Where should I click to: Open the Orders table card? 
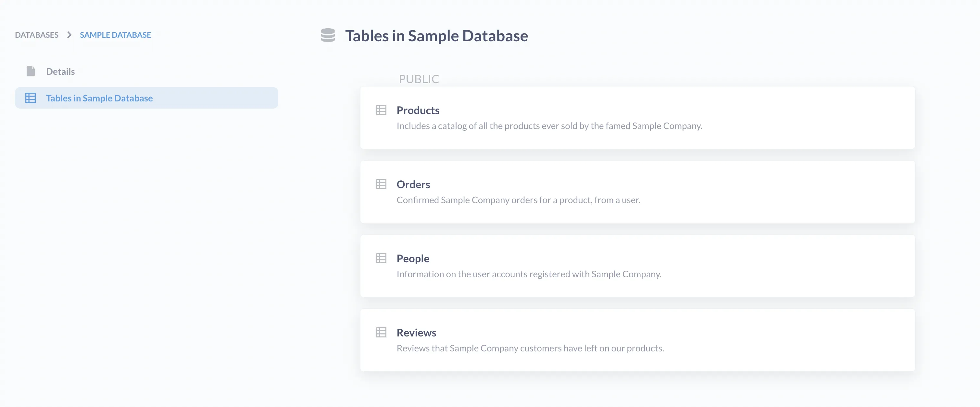[x=637, y=192]
